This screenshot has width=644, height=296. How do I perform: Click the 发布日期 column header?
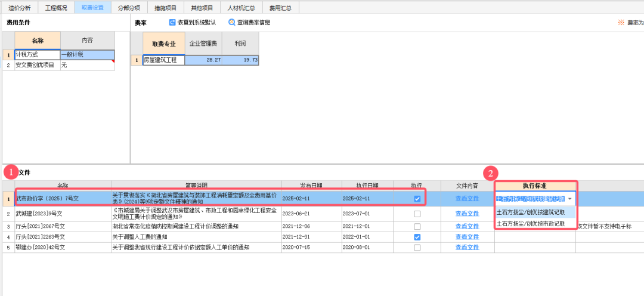pos(311,186)
